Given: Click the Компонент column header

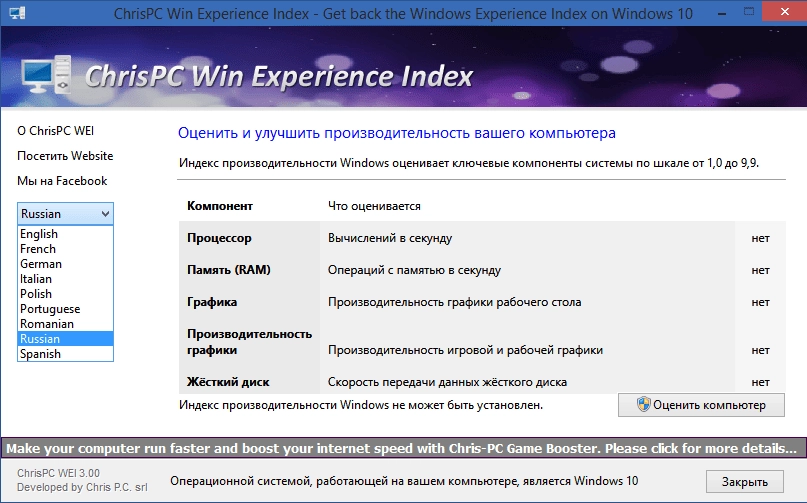Looking at the screenshot, I should (220, 206).
